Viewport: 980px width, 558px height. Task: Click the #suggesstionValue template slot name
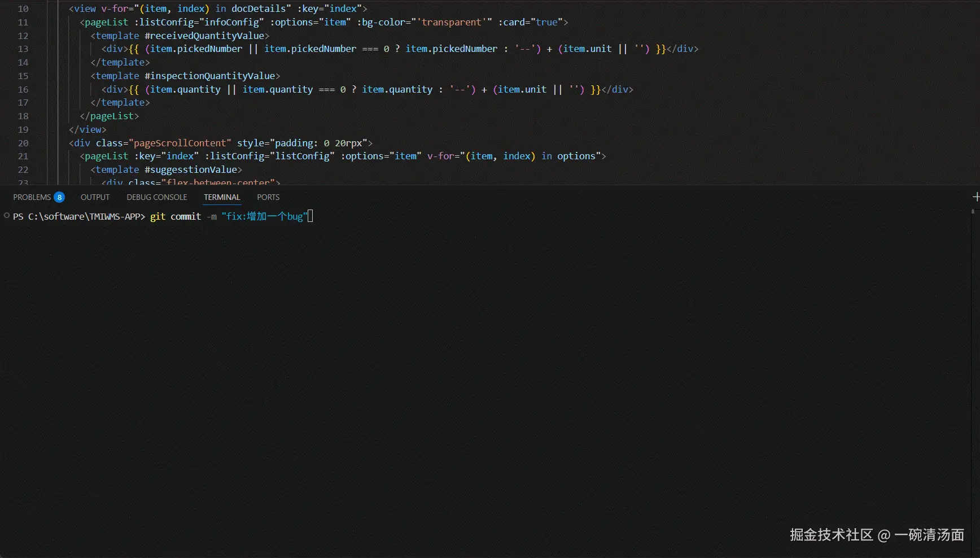(192, 169)
